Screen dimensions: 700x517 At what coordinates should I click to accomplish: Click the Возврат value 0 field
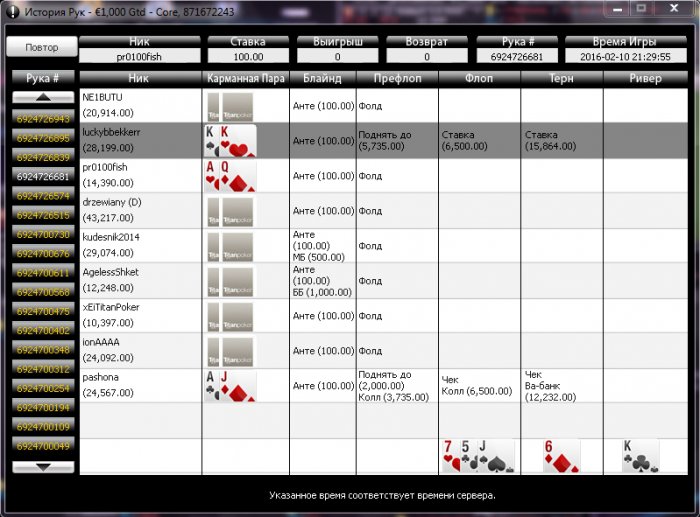click(427, 57)
